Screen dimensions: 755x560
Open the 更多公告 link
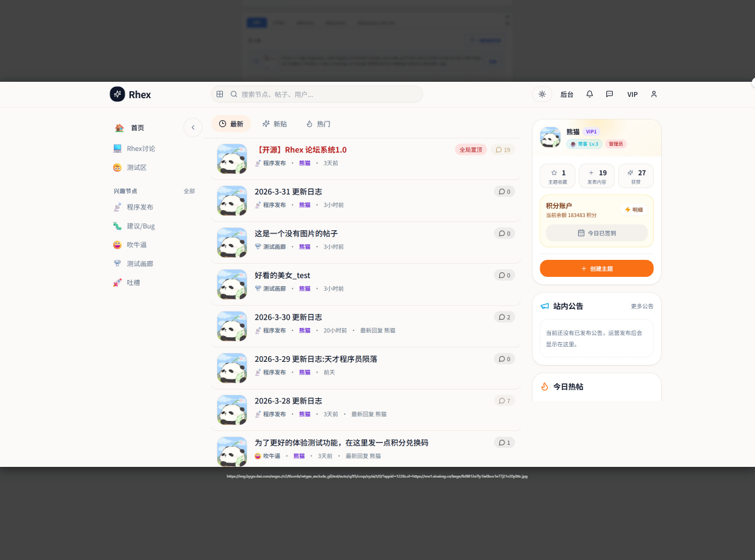642,306
